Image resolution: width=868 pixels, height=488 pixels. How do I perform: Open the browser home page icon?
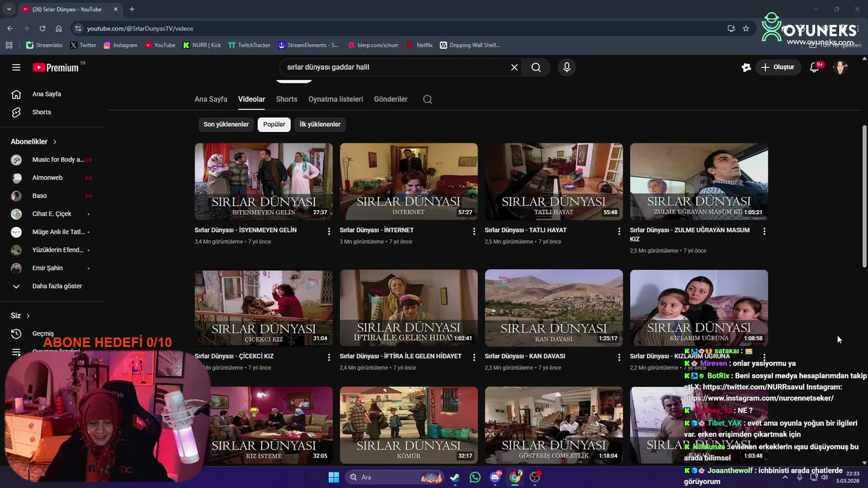tap(59, 28)
